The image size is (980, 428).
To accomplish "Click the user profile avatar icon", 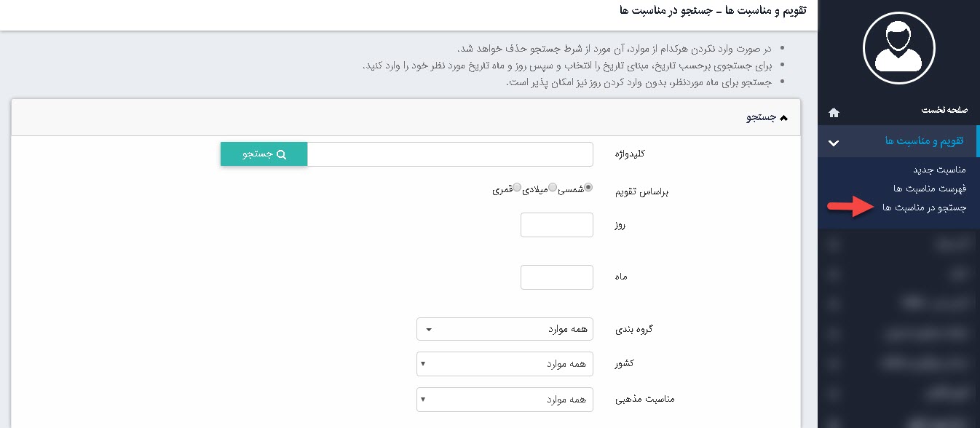I will coord(898,46).
